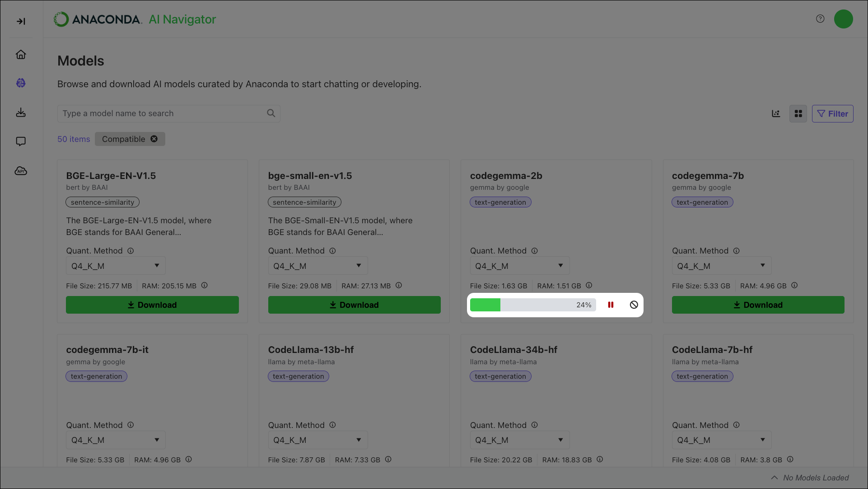This screenshot has height=489, width=868.
Task: Open the Models page brain icon
Action: point(21,83)
